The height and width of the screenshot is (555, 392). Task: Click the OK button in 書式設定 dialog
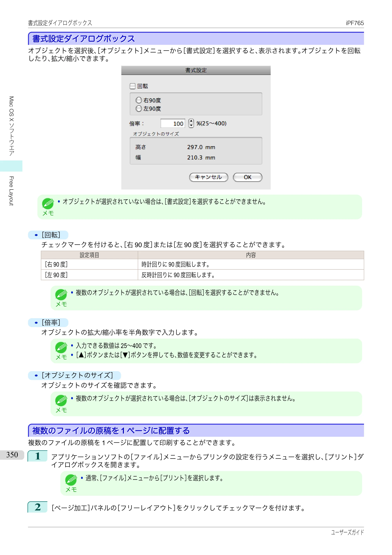[248, 177]
